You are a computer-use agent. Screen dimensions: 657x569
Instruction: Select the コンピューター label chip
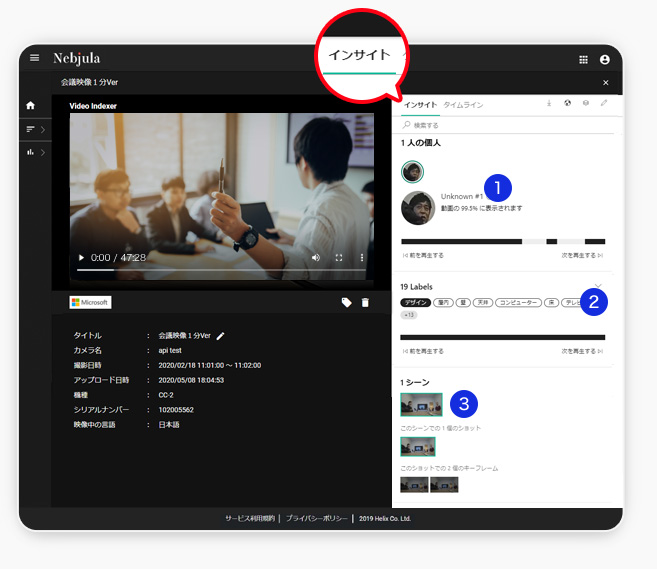(518, 303)
